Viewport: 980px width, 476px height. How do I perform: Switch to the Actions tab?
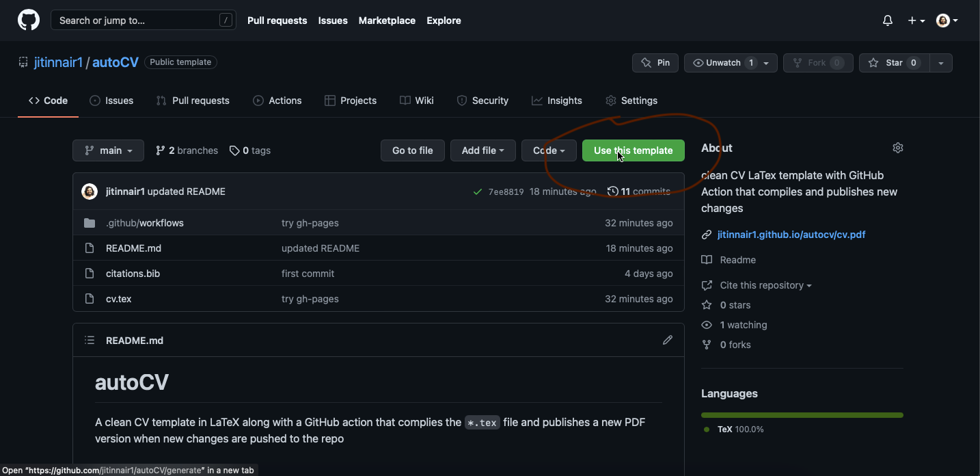pyautogui.click(x=277, y=101)
